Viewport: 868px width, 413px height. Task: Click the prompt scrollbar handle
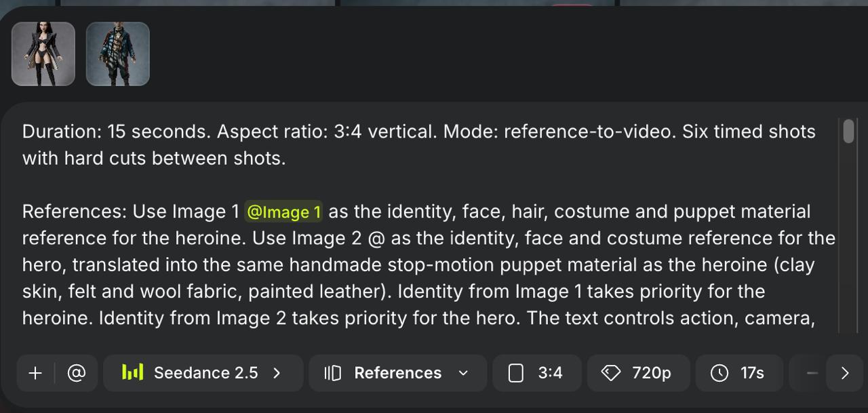(x=848, y=132)
